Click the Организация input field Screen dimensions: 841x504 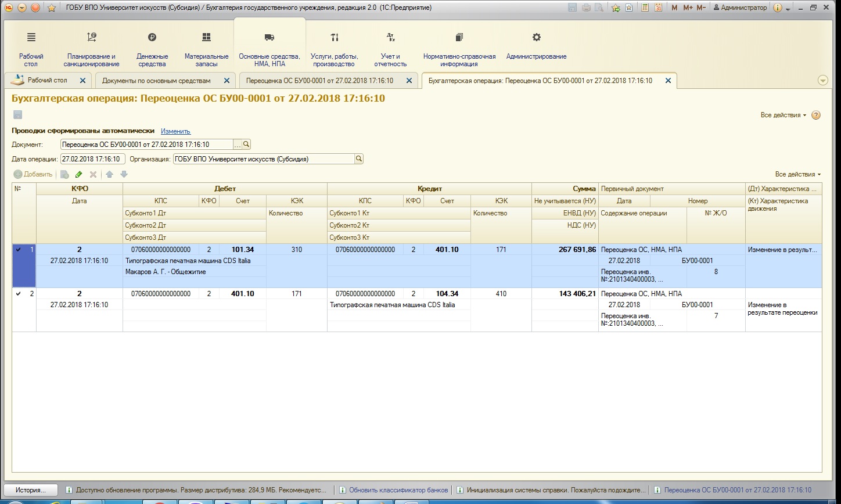pyautogui.click(x=263, y=159)
